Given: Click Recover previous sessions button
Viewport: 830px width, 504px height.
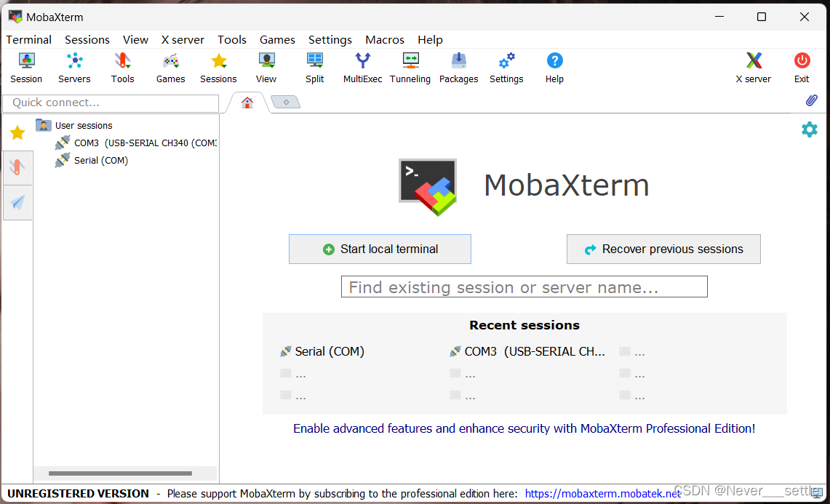Looking at the screenshot, I should coord(663,249).
